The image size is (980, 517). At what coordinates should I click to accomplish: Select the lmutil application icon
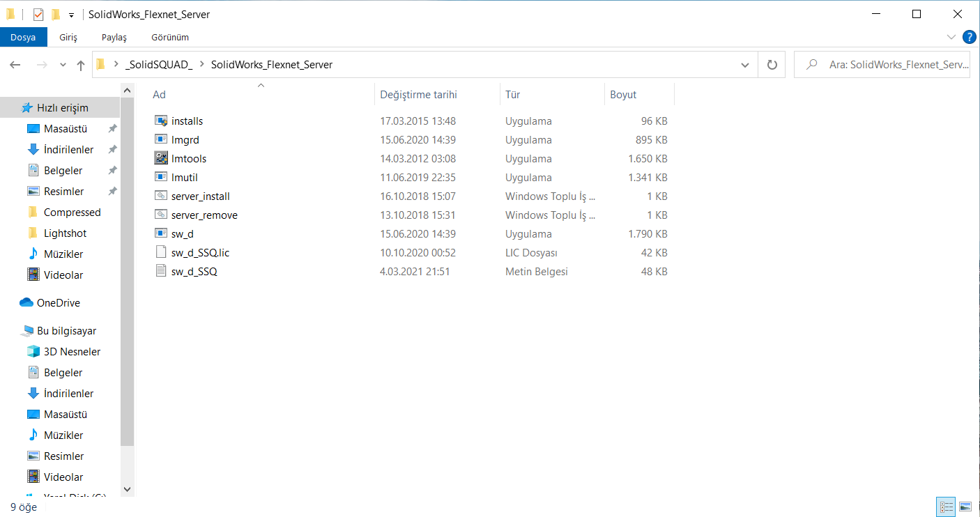[x=161, y=178]
